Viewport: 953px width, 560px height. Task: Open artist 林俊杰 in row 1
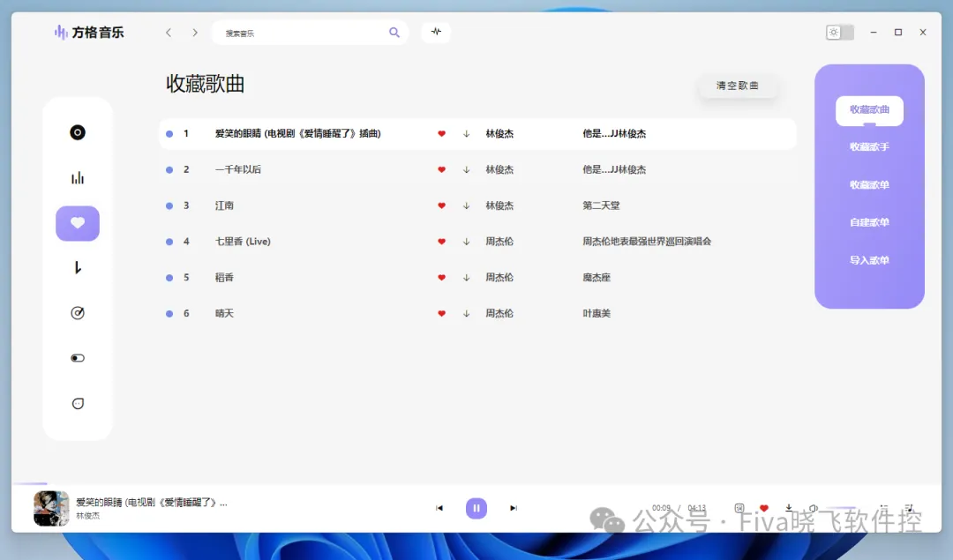pos(499,134)
